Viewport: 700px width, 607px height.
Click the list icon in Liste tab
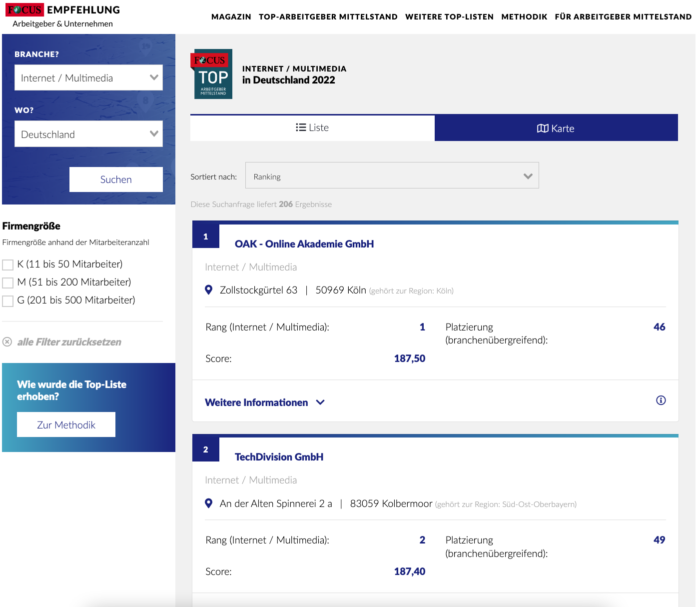[x=301, y=127]
